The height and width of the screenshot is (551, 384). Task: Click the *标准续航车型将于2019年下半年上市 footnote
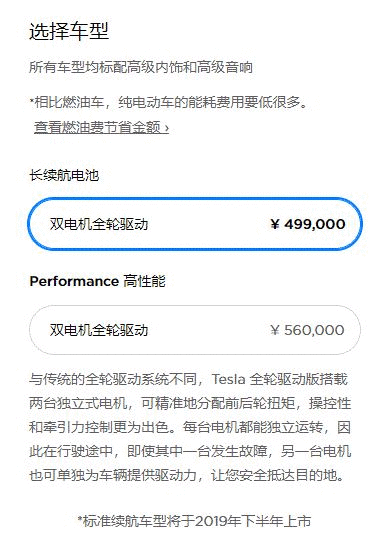pos(194,521)
